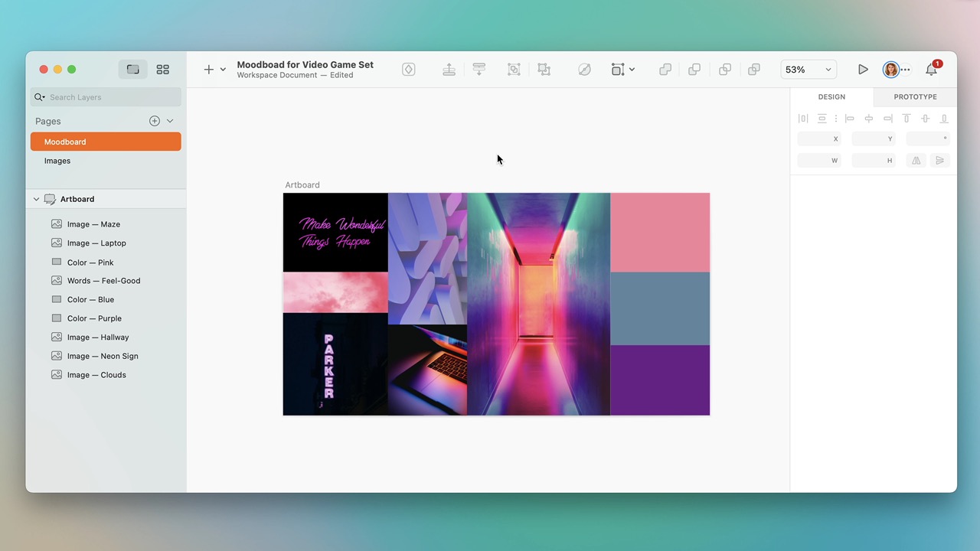Open the 53% zoom dropdown
980x551 pixels.
pyautogui.click(x=808, y=70)
